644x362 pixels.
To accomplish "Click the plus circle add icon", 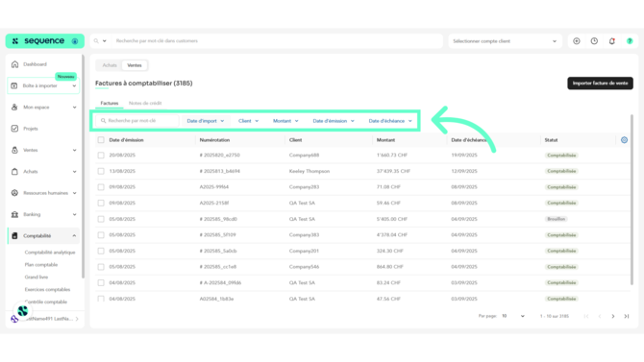I will (577, 41).
